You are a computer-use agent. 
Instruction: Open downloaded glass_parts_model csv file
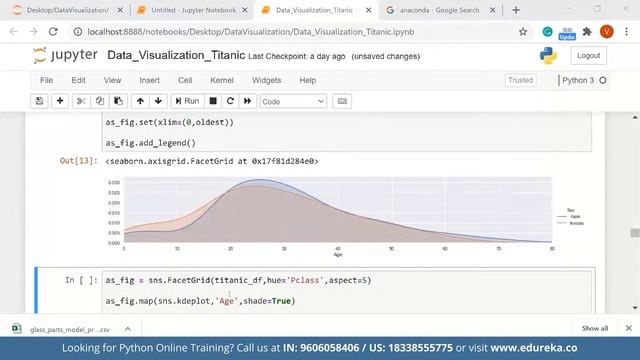[61, 329]
